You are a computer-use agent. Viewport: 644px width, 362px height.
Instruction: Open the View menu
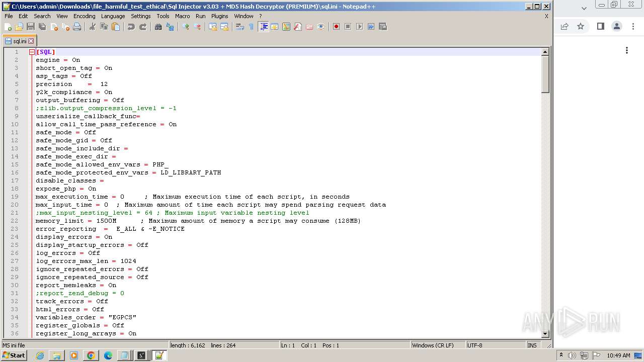62,16
